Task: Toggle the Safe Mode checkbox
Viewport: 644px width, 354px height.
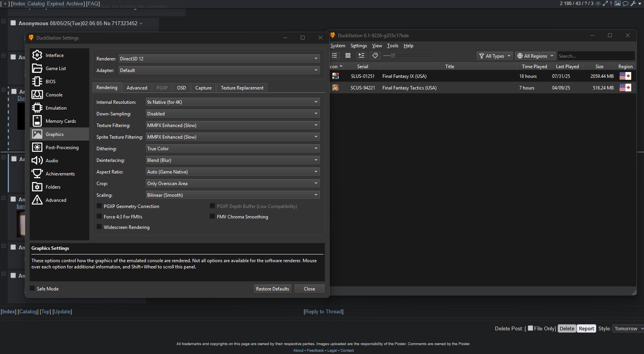Action: pos(32,289)
